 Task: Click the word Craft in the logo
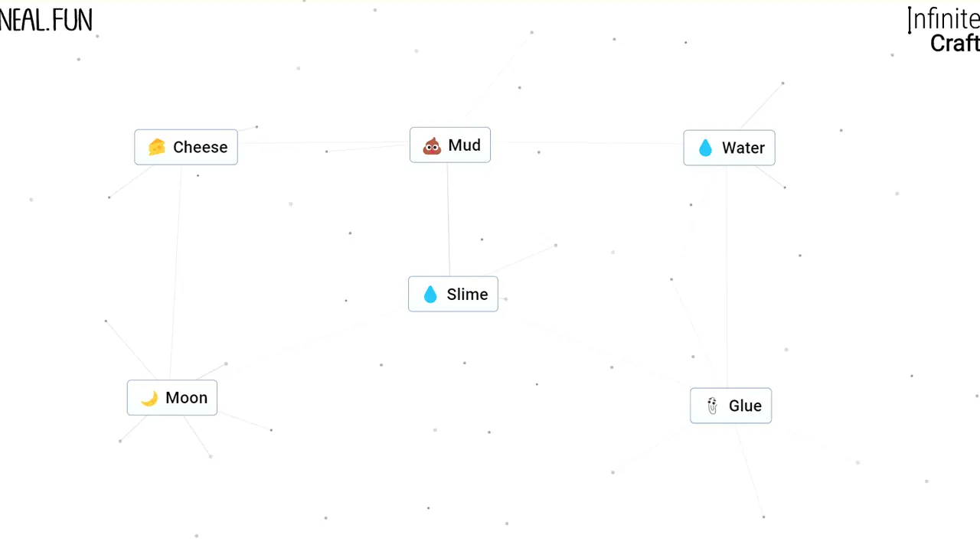tap(955, 44)
